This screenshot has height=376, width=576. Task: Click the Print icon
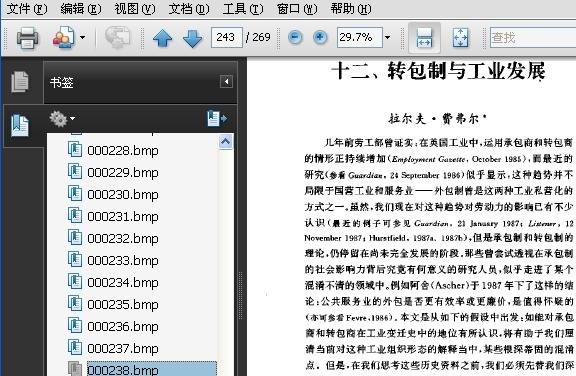pyautogui.click(x=28, y=37)
